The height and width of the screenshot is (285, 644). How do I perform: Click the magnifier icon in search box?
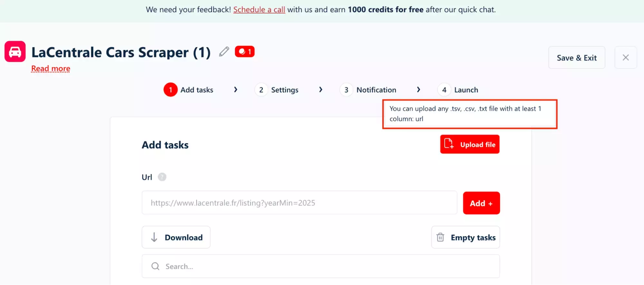pyautogui.click(x=156, y=266)
